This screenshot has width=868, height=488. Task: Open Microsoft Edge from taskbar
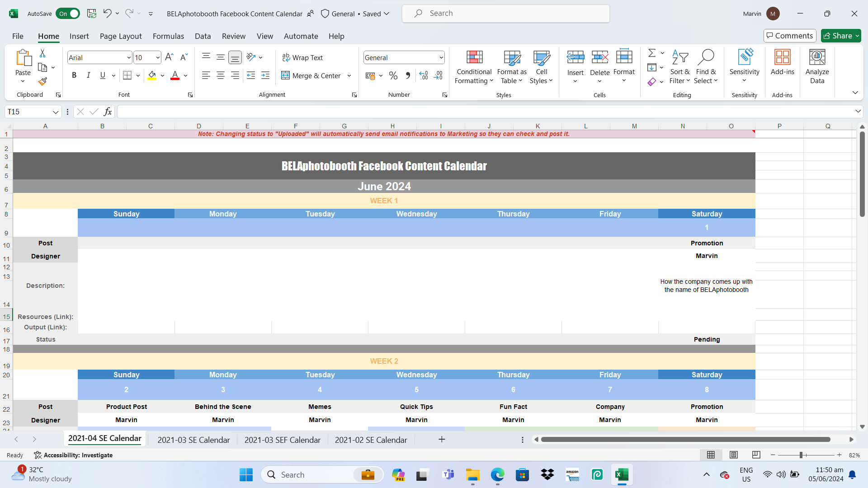point(497,475)
